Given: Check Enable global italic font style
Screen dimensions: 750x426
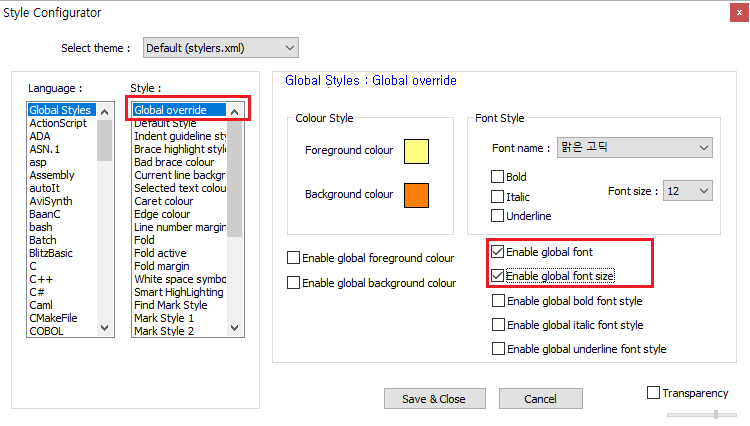Looking at the screenshot, I should 498,325.
